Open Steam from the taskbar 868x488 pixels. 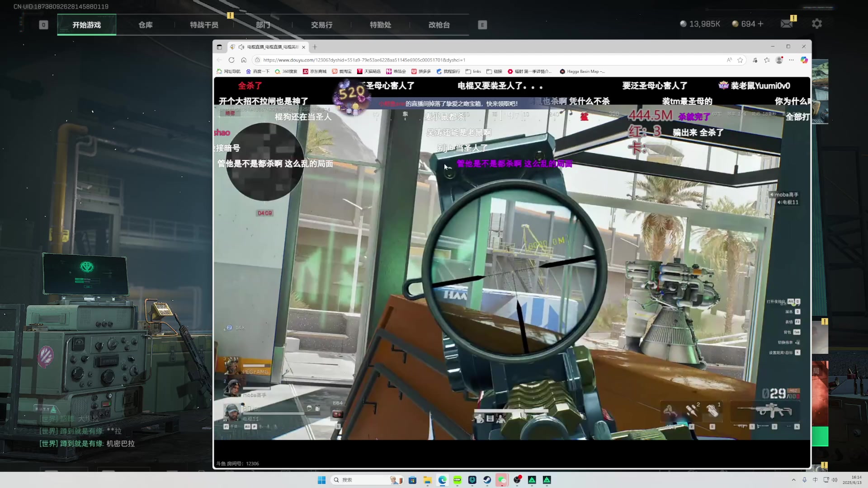coord(487,480)
